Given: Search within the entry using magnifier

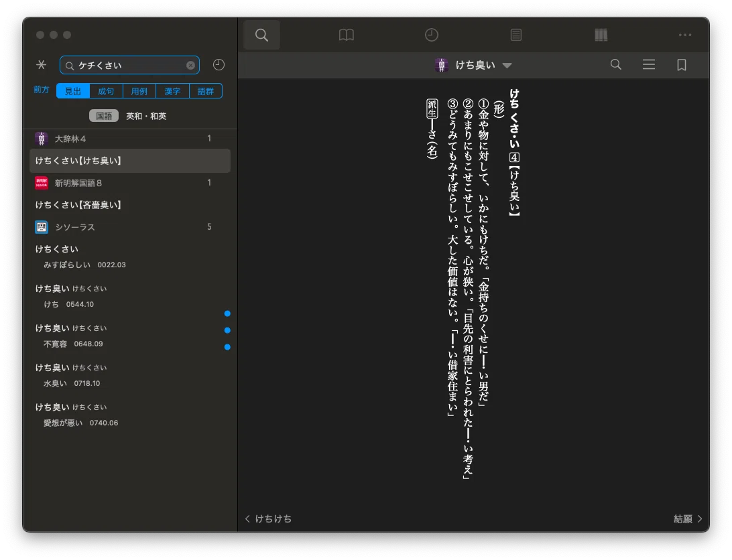Looking at the screenshot, I should click(616, 64).
